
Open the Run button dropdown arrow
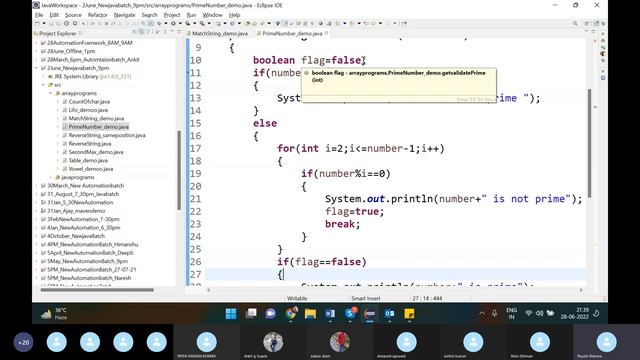[x=179, y=24]
